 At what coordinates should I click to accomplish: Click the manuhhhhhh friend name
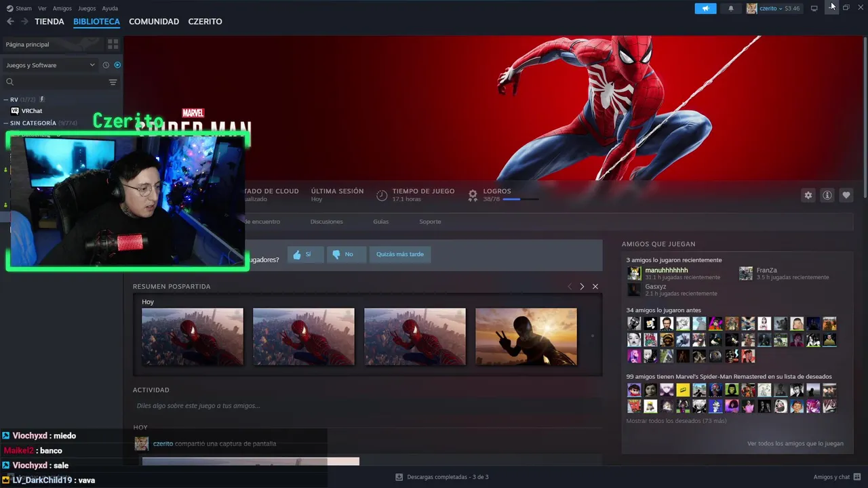coord(667,270)
